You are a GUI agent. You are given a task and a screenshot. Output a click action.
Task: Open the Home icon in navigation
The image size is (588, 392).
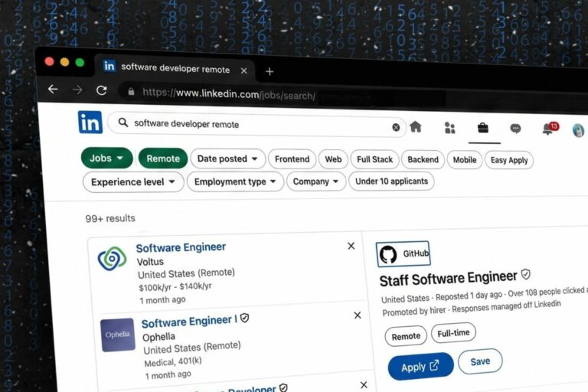tap(416, 127)
